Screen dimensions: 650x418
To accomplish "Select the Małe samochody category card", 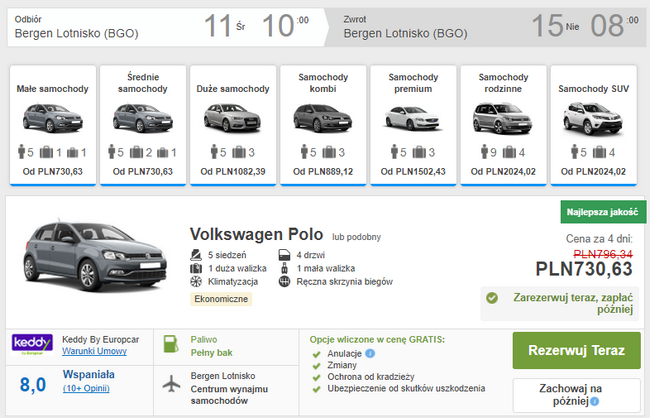I will tap(53, 125).
